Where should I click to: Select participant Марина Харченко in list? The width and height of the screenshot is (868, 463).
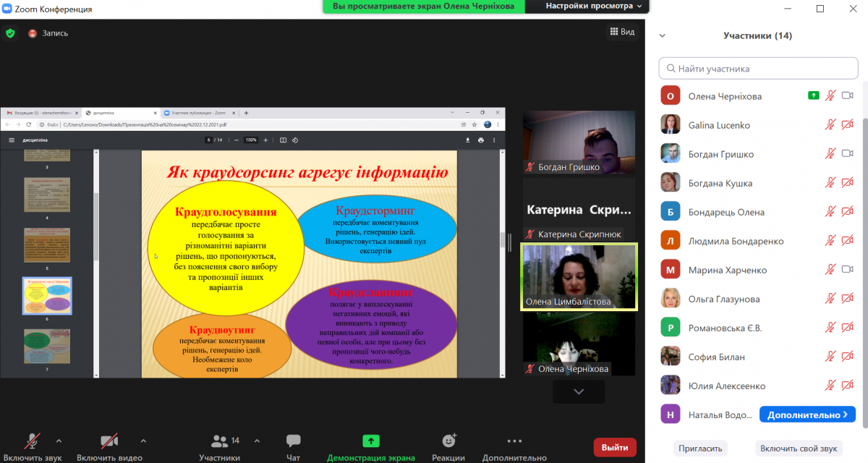coord(727,270)
